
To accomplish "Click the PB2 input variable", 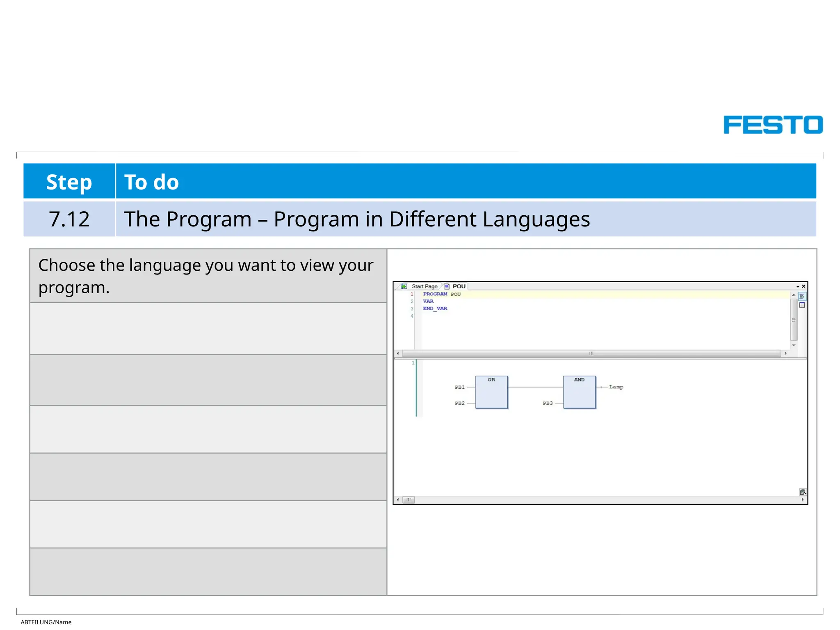I will pos(460,403).
